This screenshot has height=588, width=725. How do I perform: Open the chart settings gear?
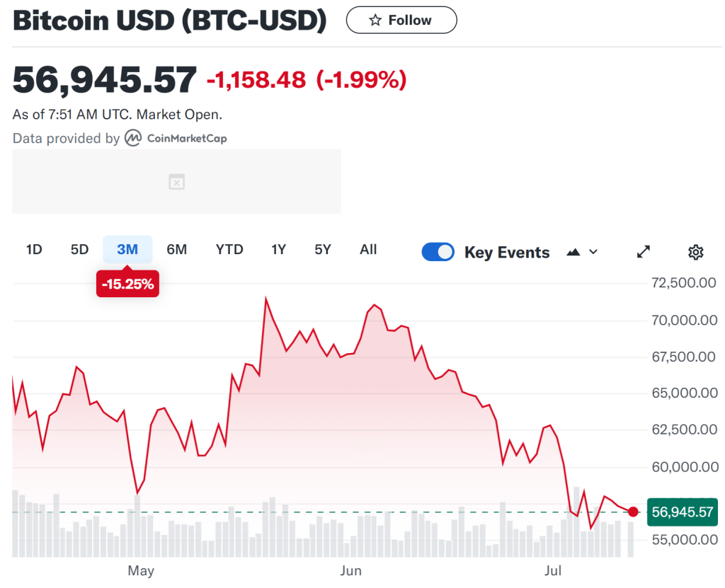(x=695, y=252)
